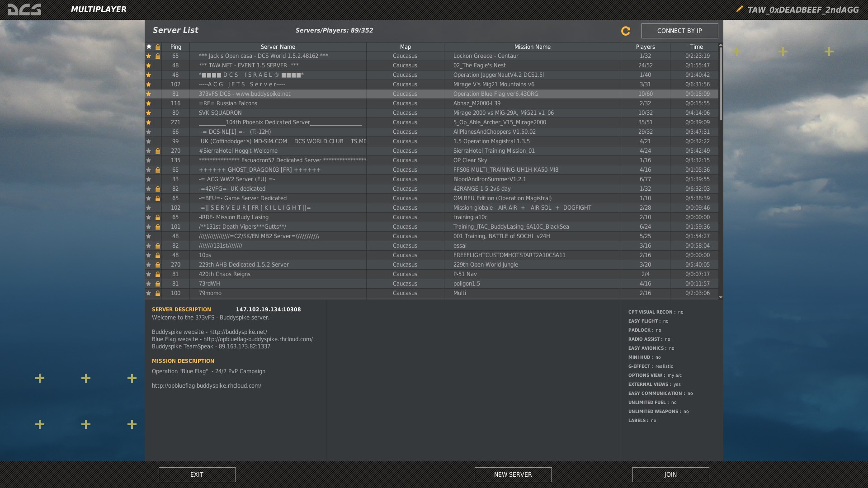Screen dimensions: 868x488
Task: Star the 131st Death Vipers server
Action: 148,227
